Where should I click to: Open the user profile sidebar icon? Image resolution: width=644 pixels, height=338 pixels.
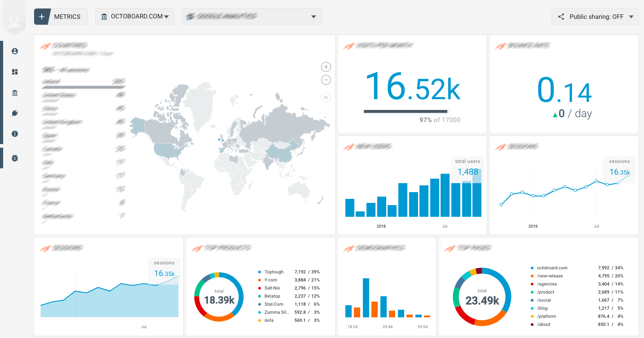click(14, 51)
